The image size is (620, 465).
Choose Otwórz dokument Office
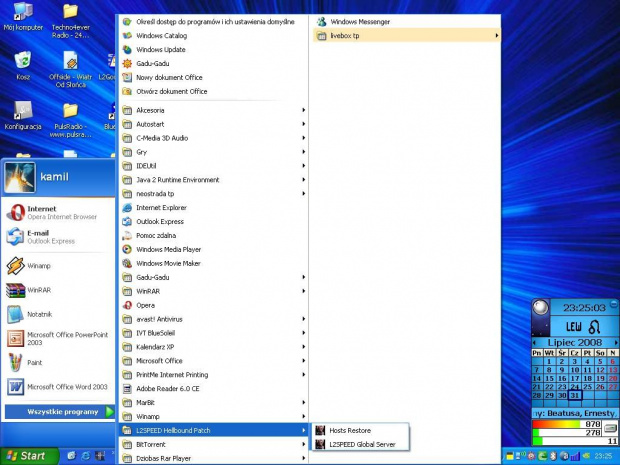pyautogui.click(x=214, y=91)
